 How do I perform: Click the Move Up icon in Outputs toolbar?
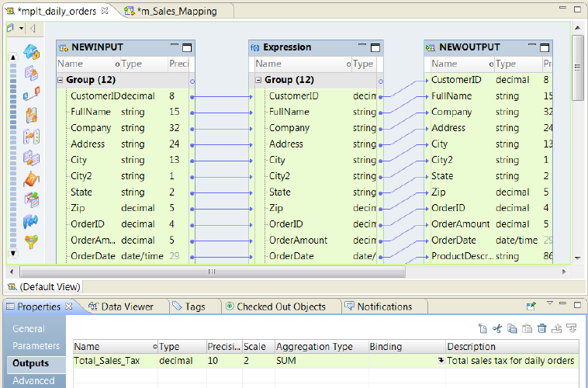557,329
